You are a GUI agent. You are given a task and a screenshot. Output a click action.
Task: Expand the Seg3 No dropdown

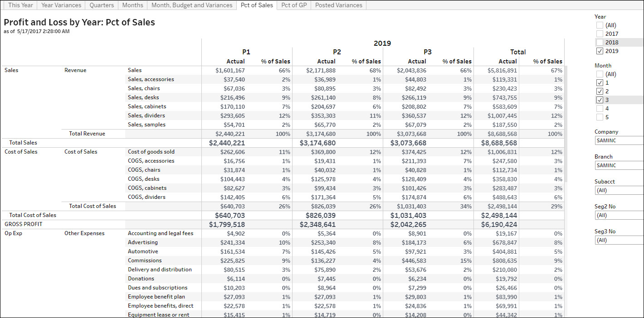click(x=620, y=240)
